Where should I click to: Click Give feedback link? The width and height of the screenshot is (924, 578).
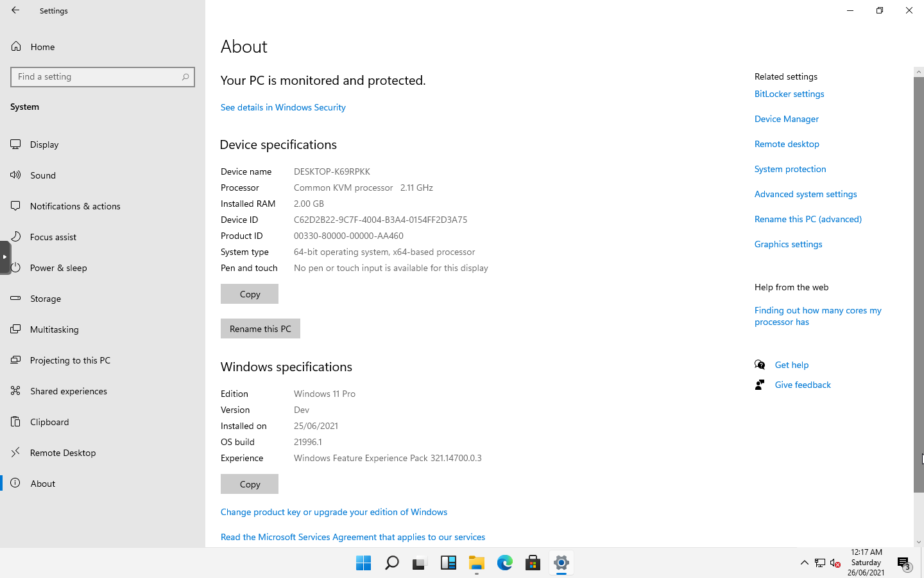click(x=803, y=385)
